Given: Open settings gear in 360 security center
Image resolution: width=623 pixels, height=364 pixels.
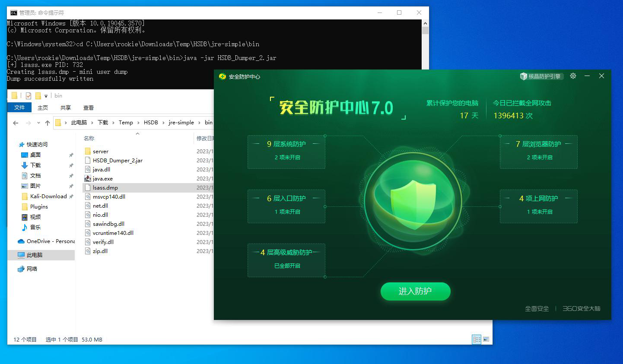Looking at the screenshot, I should pos(573,76).
